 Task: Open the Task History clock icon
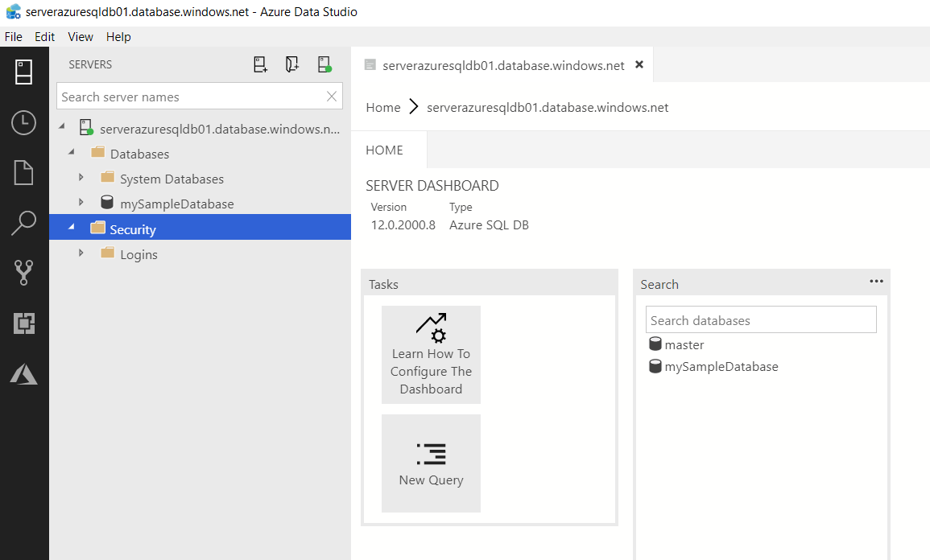[23, 122]
